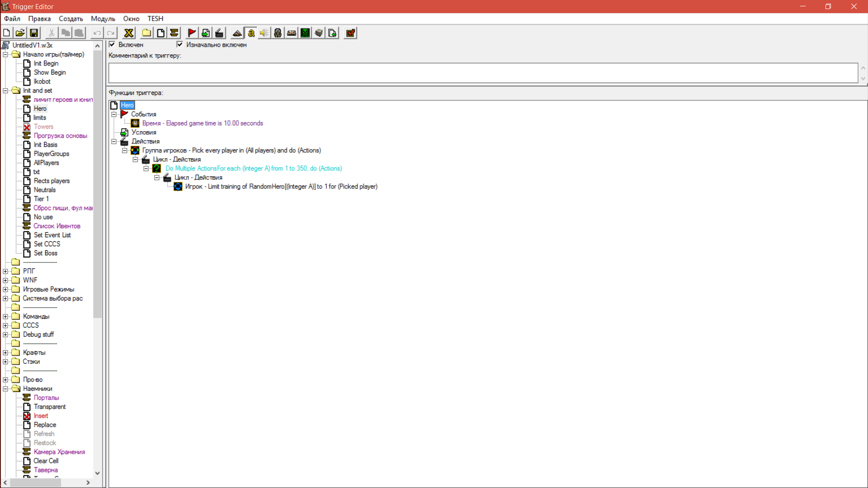Open a map with the folder icon

tap(20, 33)
